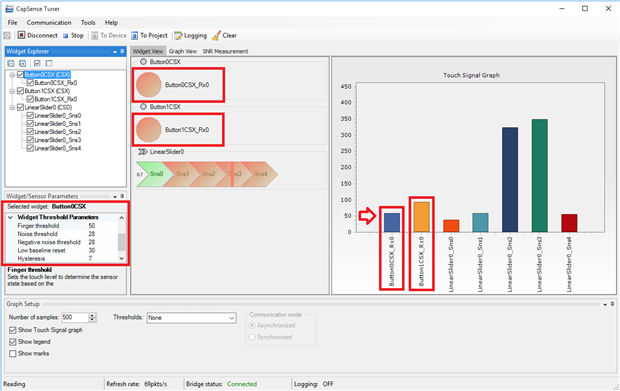Click the checked-box icon in the Widget Explorer toolbar
Image resolution: width=620 pixels, height=391 pixels.
tap(37, 63)
